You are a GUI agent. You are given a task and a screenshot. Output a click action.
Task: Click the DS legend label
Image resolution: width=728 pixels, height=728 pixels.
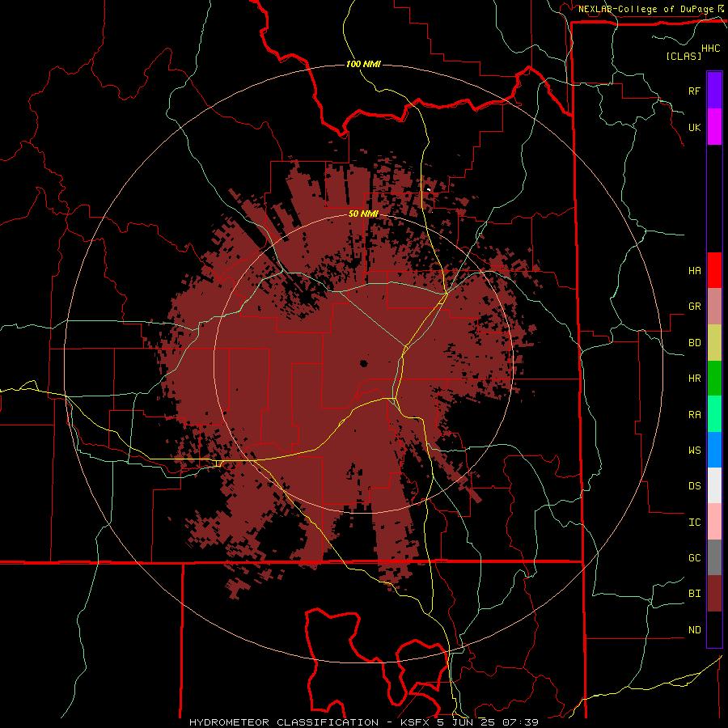click(694, 485)
